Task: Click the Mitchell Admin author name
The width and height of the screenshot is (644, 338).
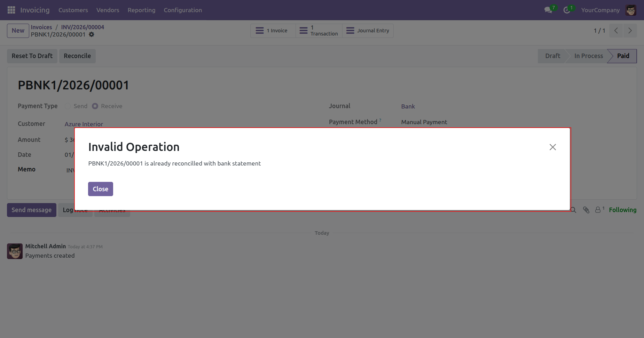Action: (x=46, y=246)
